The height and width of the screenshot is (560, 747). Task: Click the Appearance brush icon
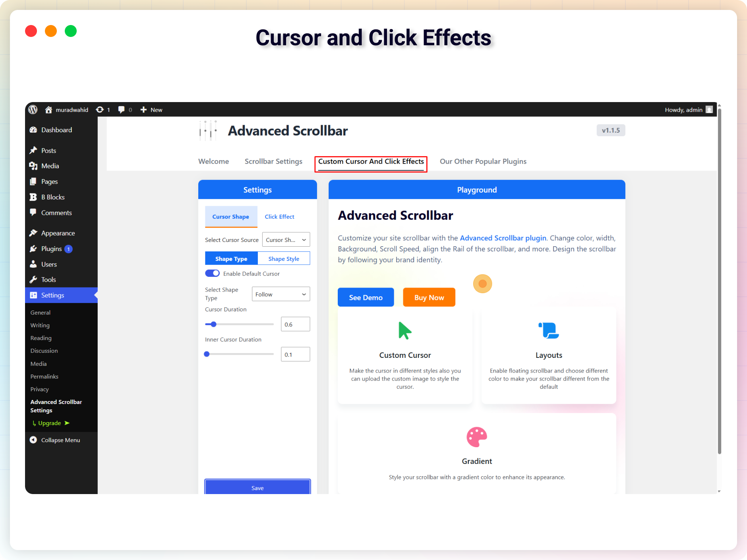tap(33, 233)
